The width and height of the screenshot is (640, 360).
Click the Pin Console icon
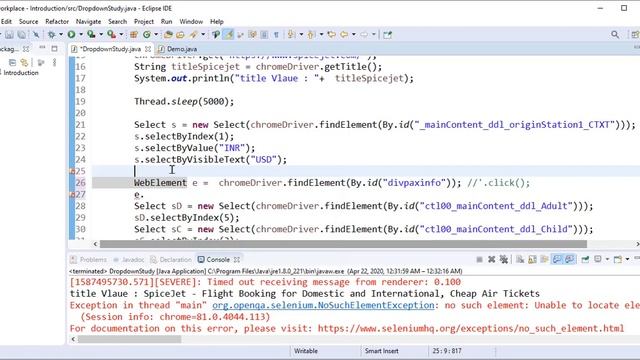tap(585, 259)
